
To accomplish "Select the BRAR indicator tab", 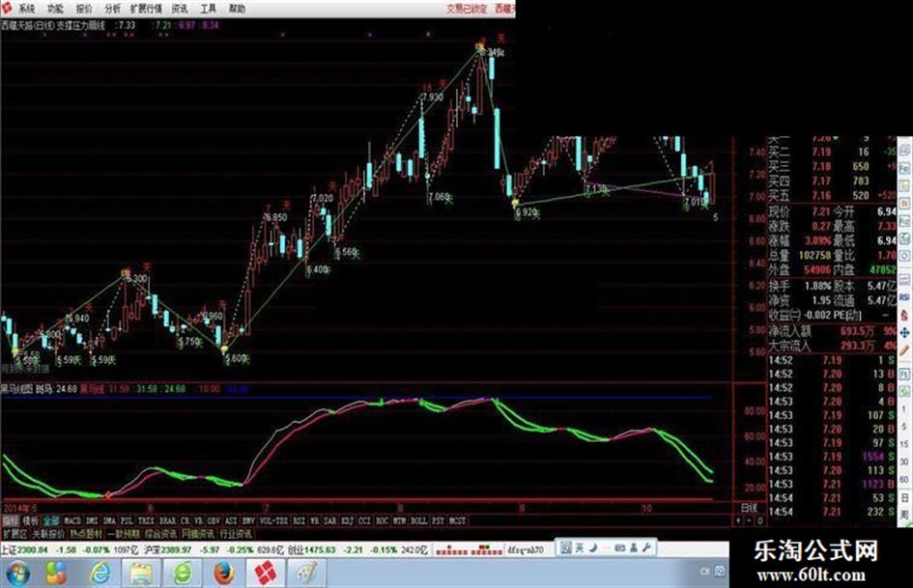I will point(168,521).
